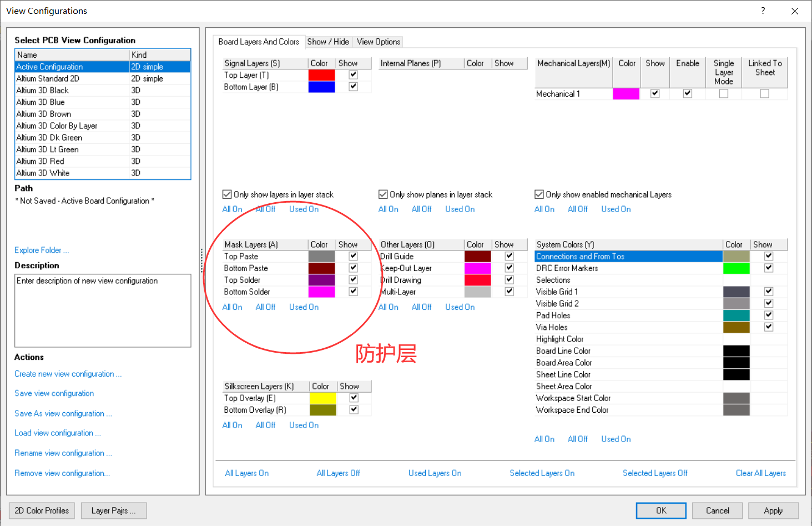Click the Workspace Start Color swatch

737,398
